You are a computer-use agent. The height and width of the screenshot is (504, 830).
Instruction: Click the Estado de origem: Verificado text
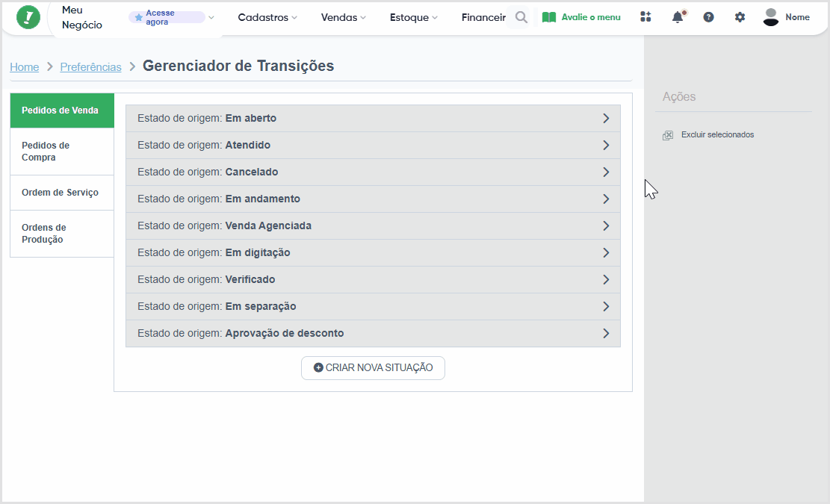coord(206,280)
